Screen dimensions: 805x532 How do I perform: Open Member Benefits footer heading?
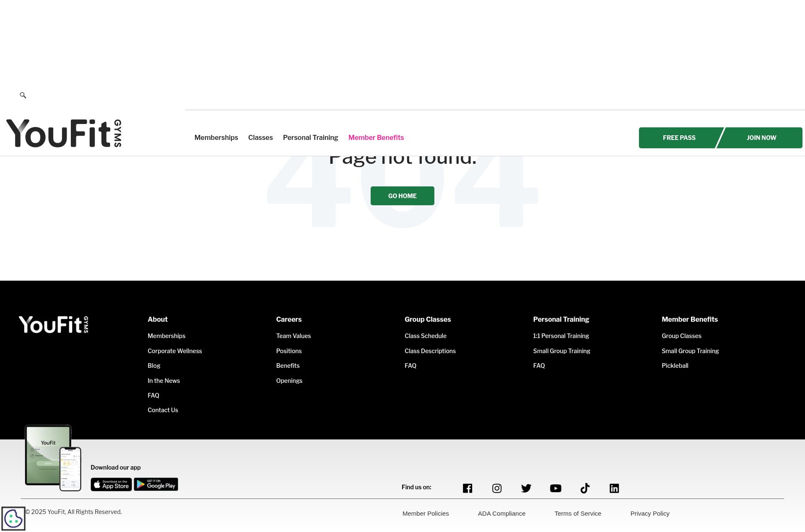690,319
